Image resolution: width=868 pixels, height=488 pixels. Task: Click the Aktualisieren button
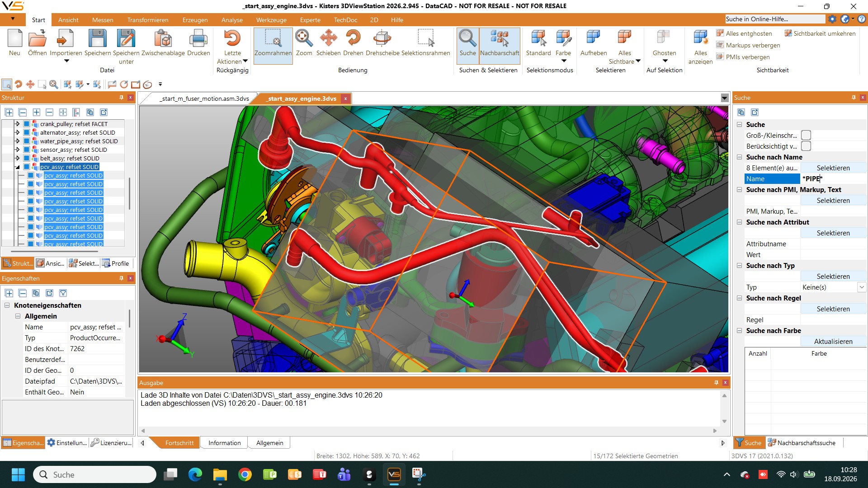[833, 342]
